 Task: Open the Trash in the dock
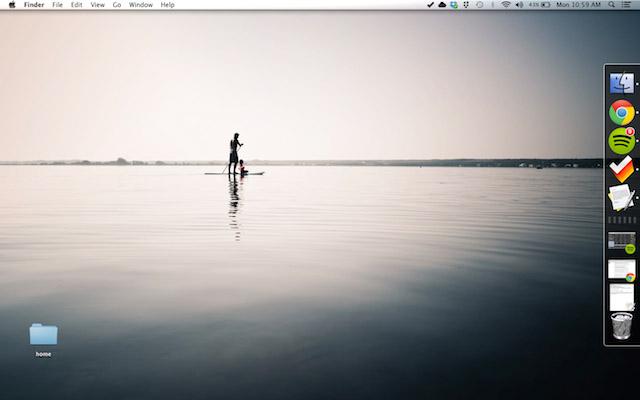[621, 326]
